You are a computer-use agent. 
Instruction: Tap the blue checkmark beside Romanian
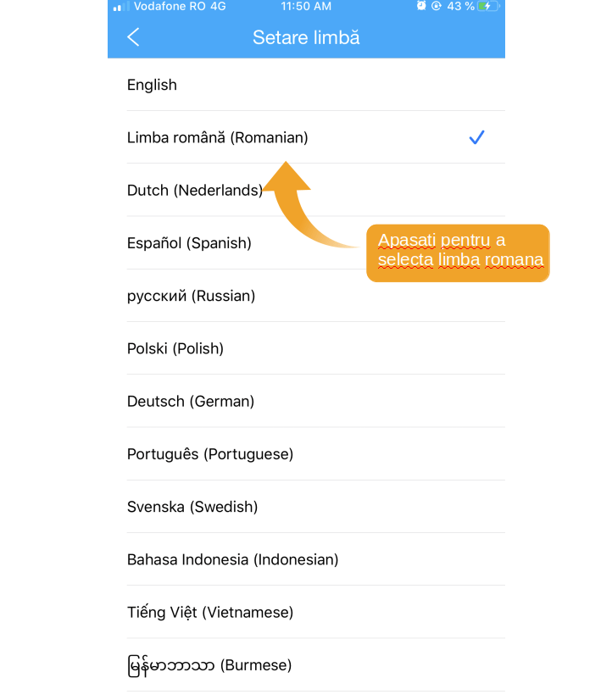click(476, 137)
